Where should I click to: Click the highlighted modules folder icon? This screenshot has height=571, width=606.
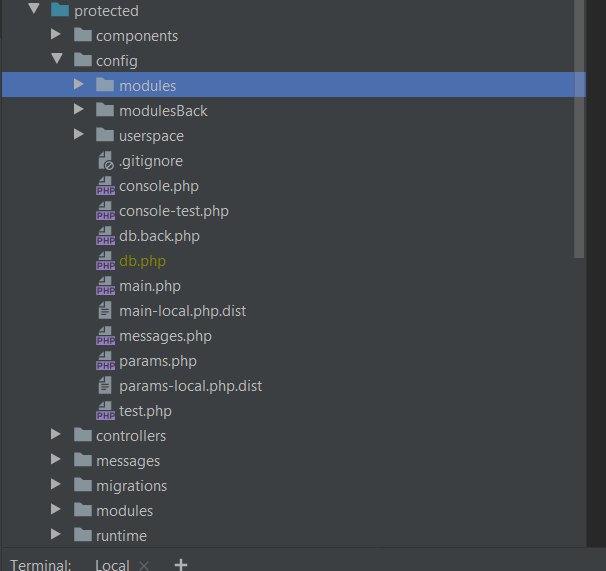pyautogui.click(x=105, y=85)
